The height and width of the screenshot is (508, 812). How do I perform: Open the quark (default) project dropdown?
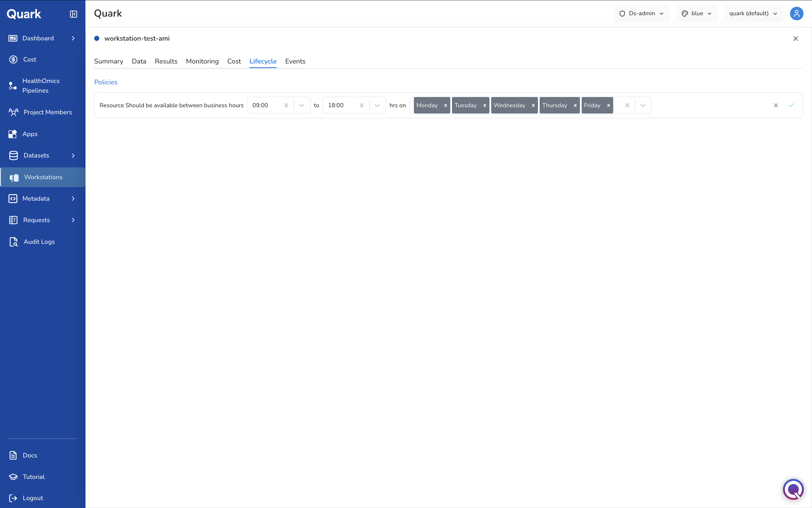[753, 14]
